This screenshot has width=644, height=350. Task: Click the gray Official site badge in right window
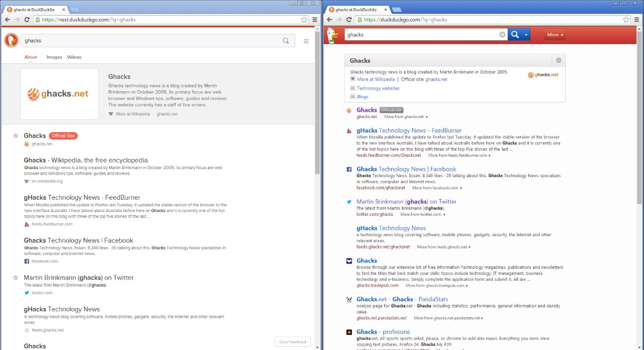point(391,110)
